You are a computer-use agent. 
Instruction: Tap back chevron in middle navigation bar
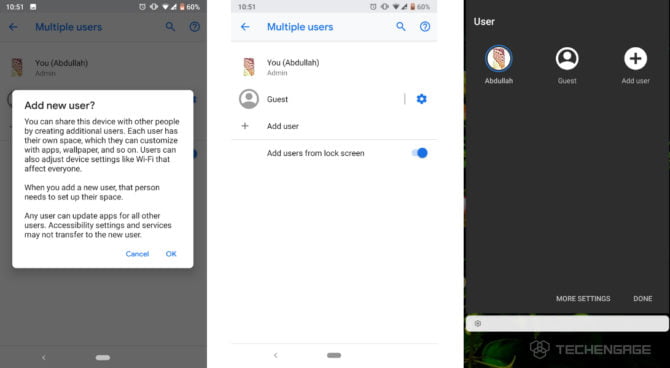(276, 355)
